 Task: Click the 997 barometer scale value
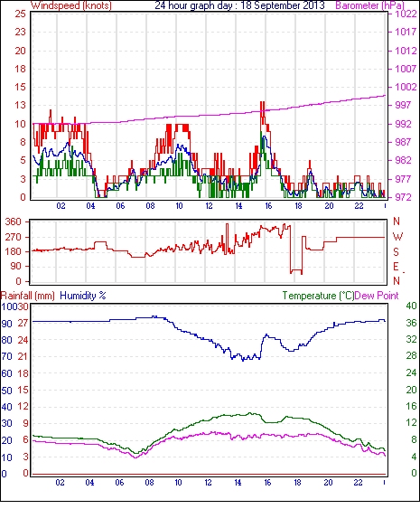[403, 105]
